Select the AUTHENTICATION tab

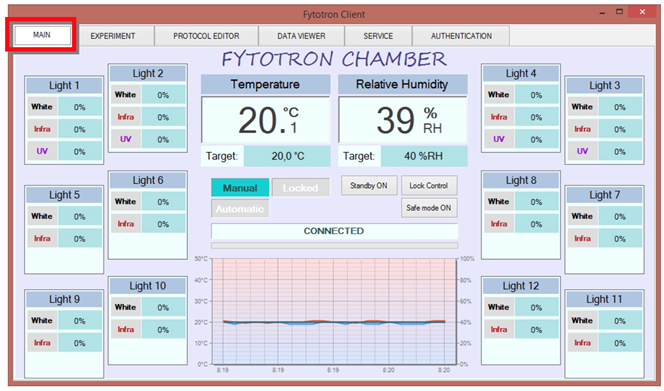click(x=461, y=36)
